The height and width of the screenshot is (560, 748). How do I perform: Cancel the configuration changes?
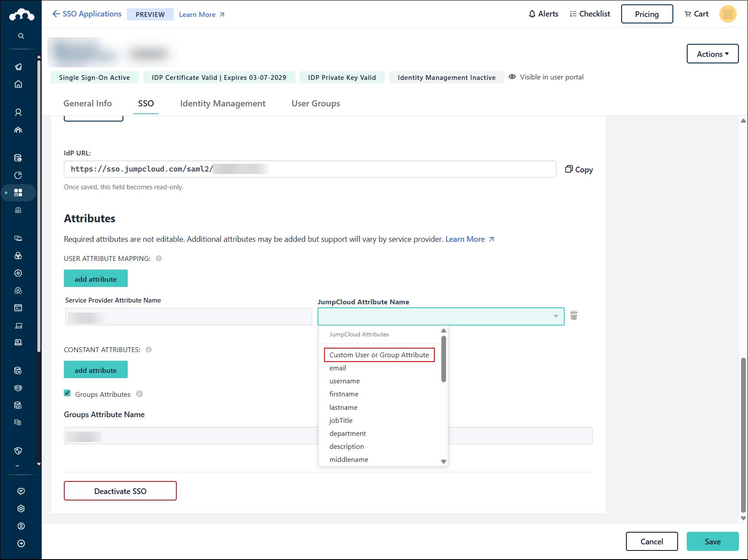click(x=652, y=541)
